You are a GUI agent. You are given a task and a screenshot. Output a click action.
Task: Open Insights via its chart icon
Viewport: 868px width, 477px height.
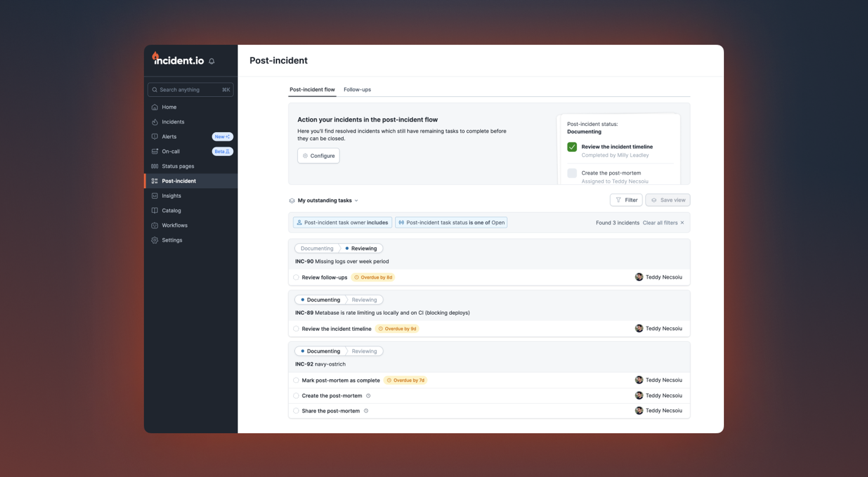(x=155, y=196)
